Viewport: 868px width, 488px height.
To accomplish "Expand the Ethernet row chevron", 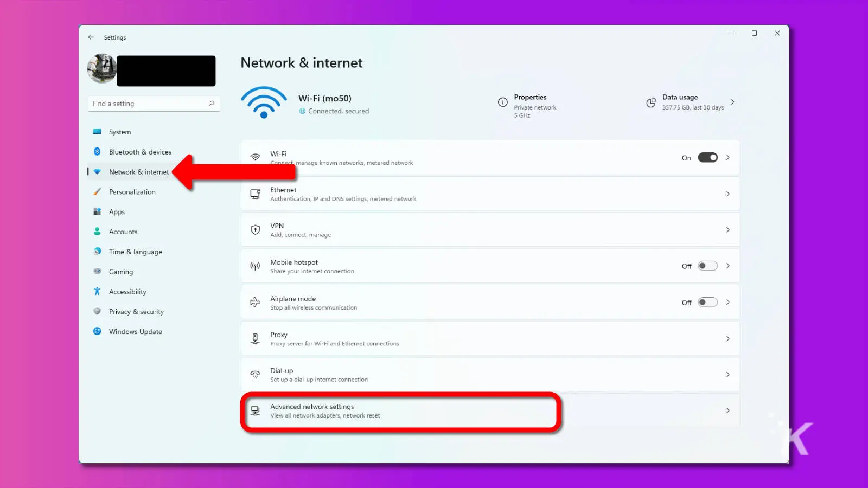I will pyautogui.click(x=728, y=194).
